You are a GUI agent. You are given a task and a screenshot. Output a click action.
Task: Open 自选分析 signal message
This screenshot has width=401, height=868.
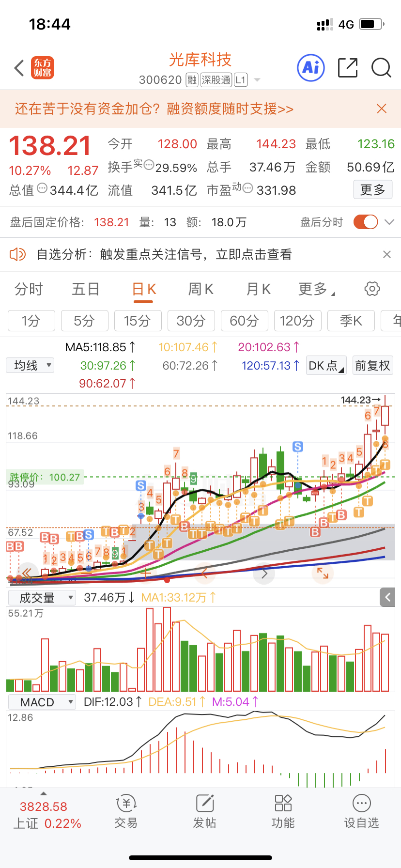point(164,254)
